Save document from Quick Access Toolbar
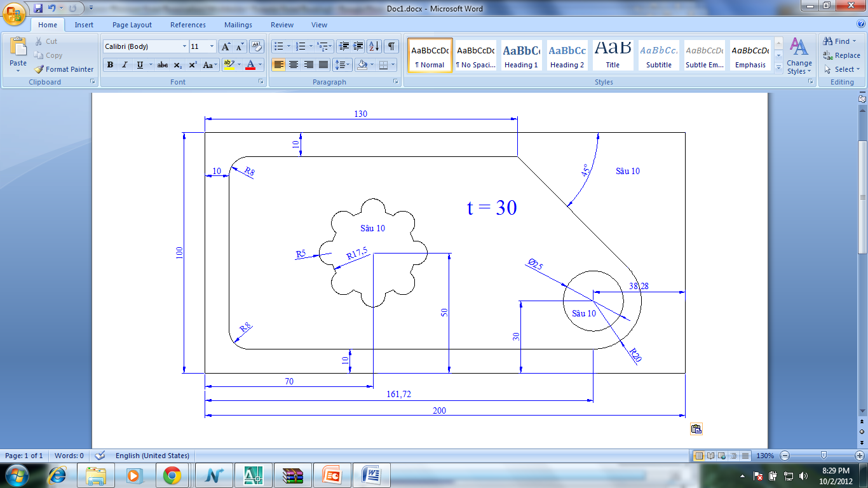This screenshot has height=488, width=868. point(38,9)
